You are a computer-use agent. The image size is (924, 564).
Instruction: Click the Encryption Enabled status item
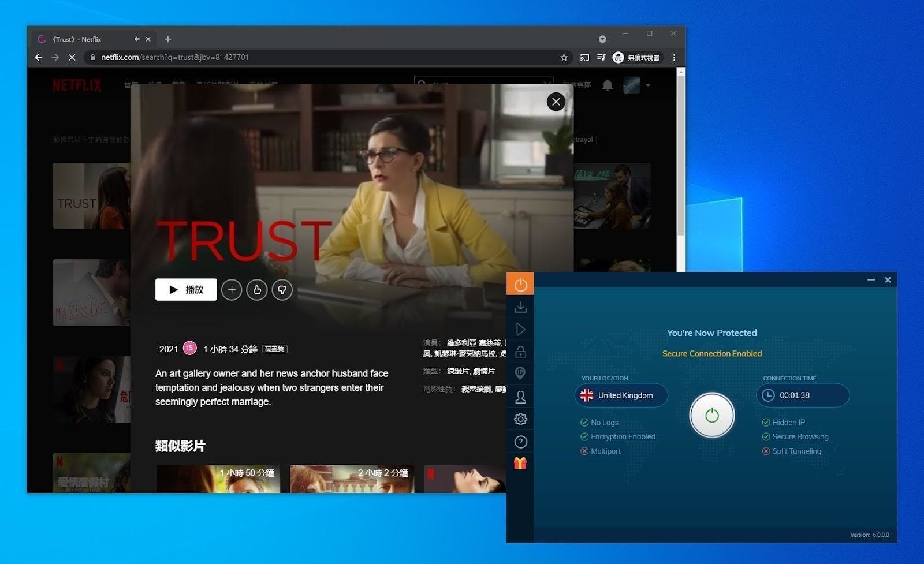click(x=618, y=437)
